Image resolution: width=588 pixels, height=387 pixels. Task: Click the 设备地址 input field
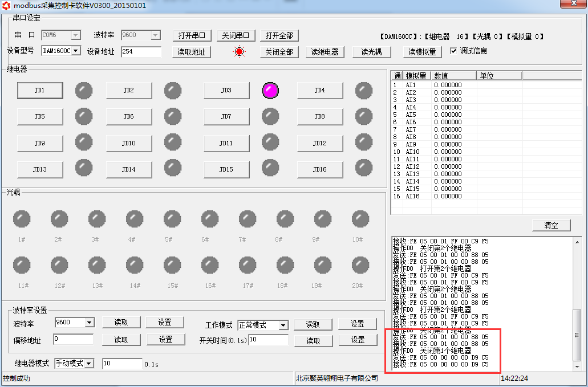click(141, 52)
